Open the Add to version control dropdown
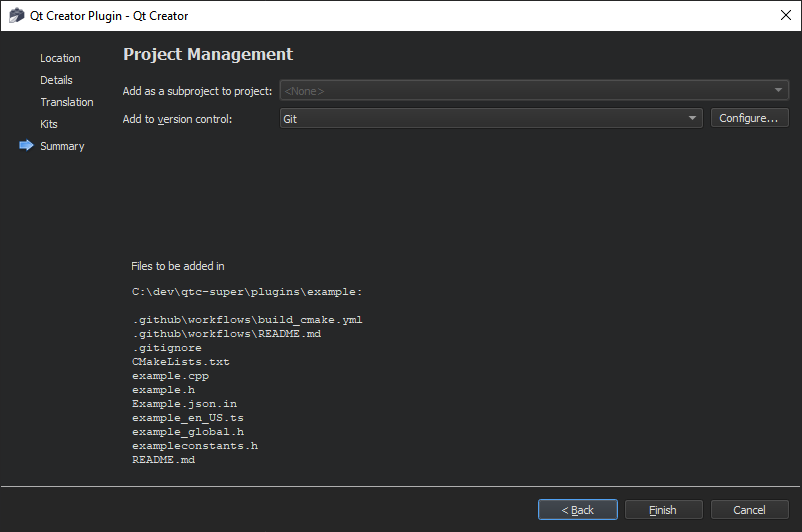The height and width of the screenshot is (532, 802). click(x=491, y=119)
